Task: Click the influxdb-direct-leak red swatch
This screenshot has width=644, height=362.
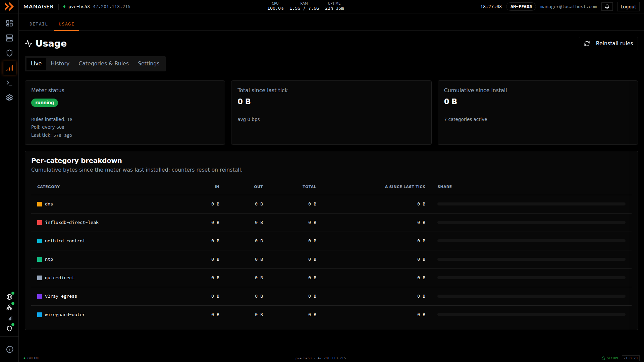Action: [x=40, y=223]
